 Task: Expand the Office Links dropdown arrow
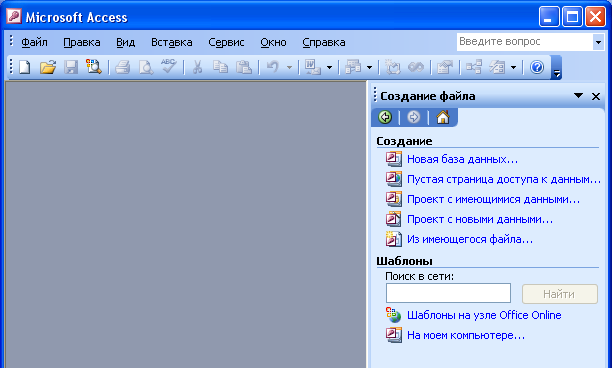[x=329, y=68]
